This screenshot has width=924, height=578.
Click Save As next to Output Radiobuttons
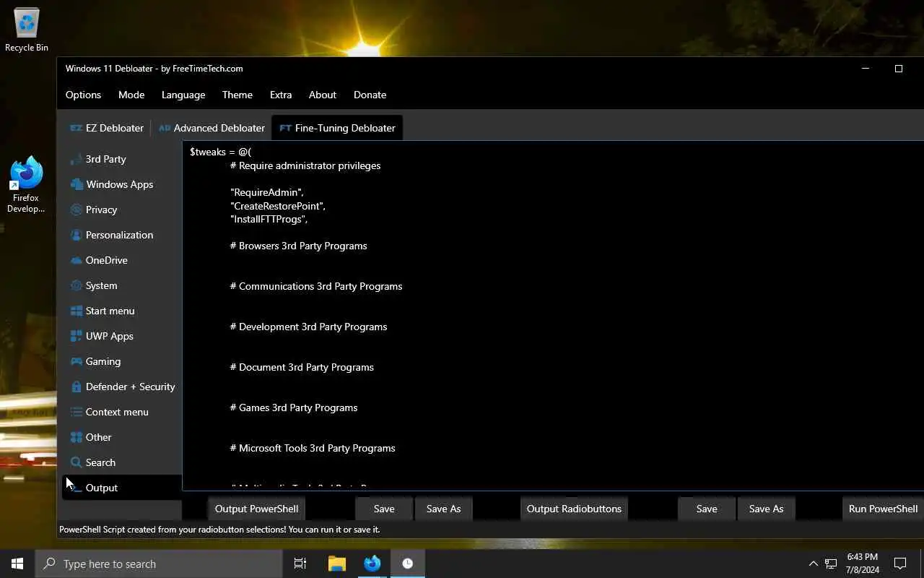766,509
